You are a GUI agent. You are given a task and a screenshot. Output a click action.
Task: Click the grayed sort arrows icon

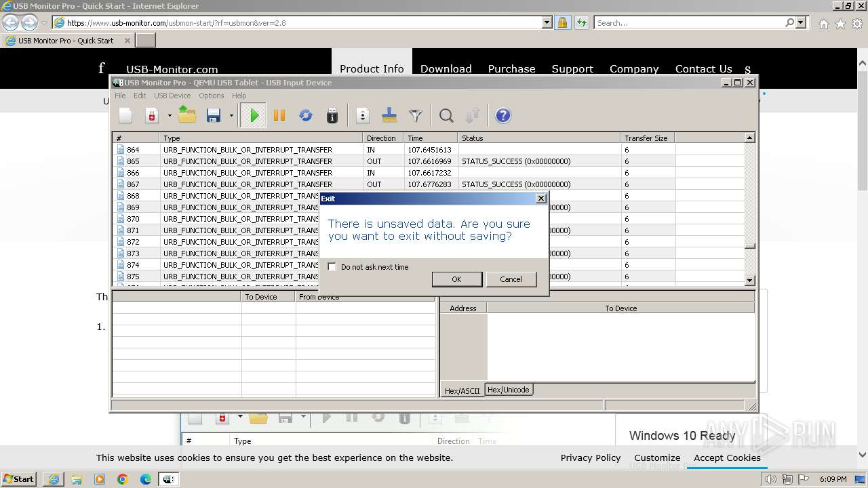473,116
